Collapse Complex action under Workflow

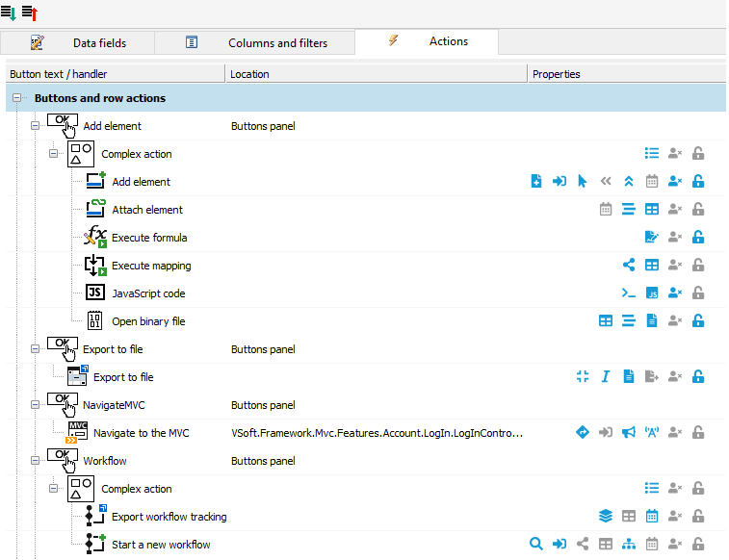pyautogui.click(x=54, y=489)
